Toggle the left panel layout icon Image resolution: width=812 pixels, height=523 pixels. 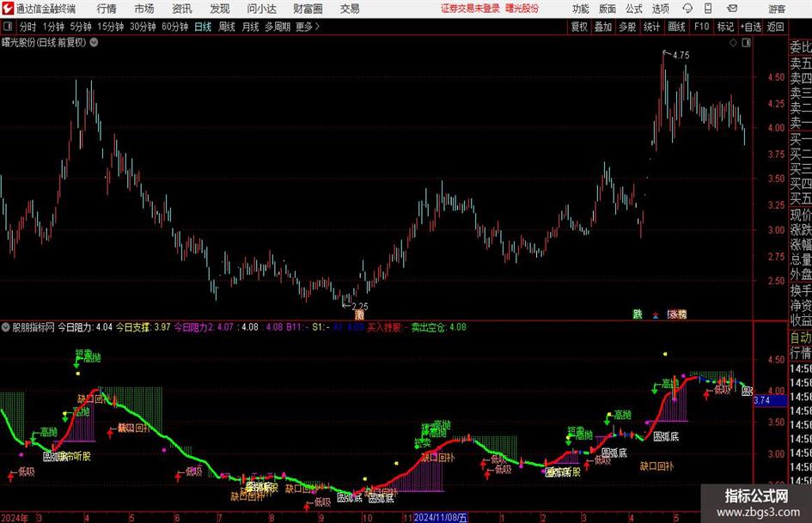coord(8,27)
